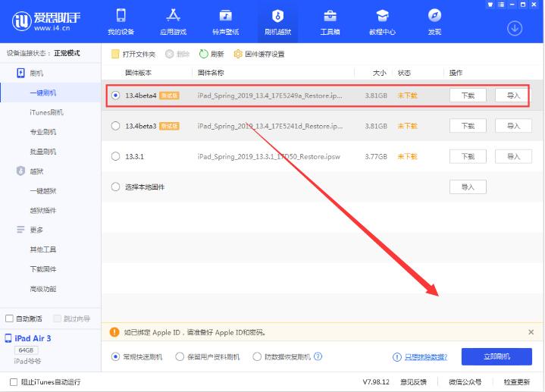Click iPad_Spring_2019_13.3.1 firmware name

[268, 156]
